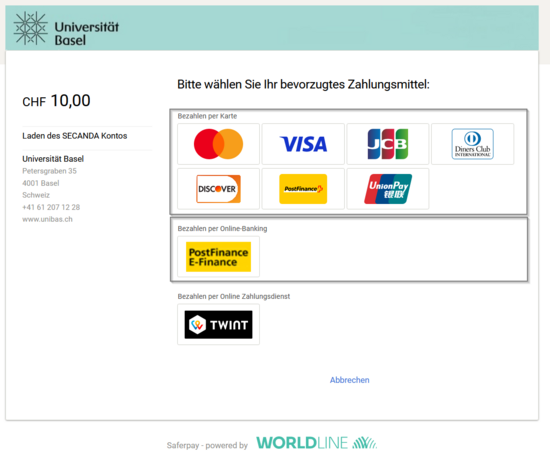The height and width of the screenshot is (462, 550).
Task: Click the Worldline logo in footer
Action: (316, 443)
